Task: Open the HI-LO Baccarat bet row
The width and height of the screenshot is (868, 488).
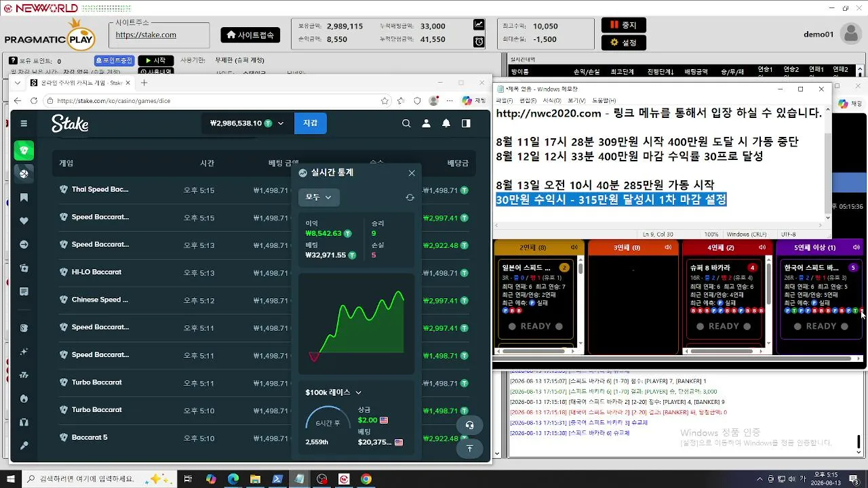Action: [264, 272]
